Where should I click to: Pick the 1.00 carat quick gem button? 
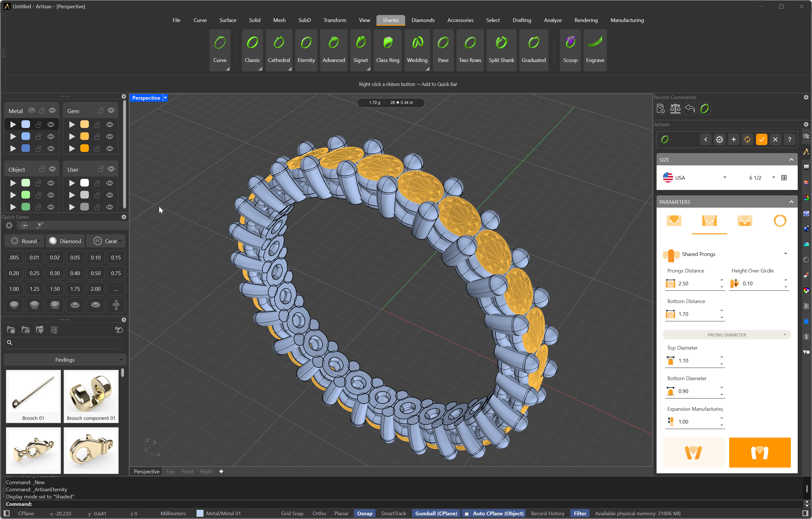14,289
